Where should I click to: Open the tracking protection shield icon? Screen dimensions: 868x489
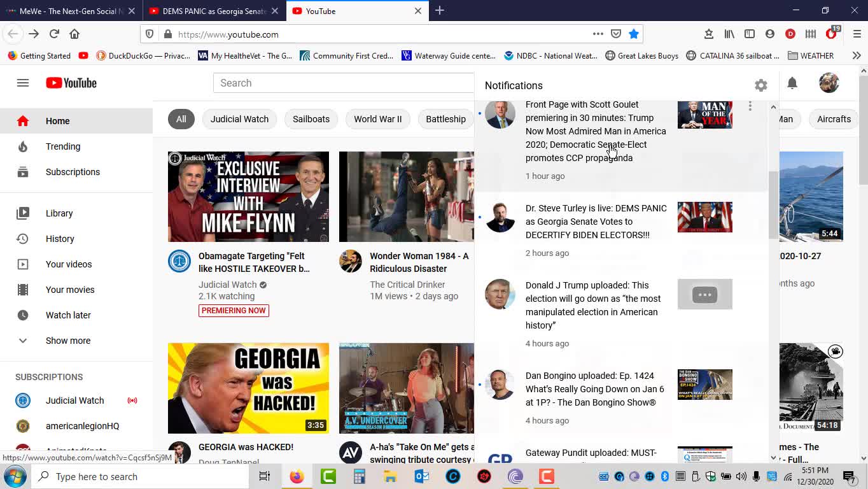(x=150, y=34)
